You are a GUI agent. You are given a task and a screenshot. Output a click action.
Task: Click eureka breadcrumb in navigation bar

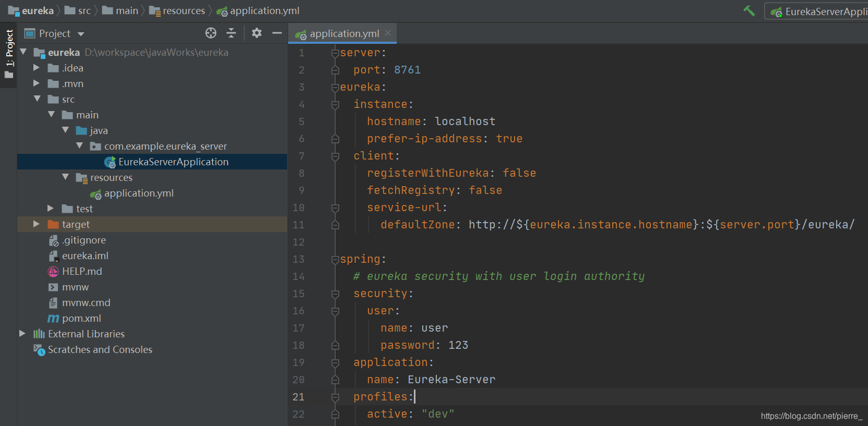(x=31, y=10)
